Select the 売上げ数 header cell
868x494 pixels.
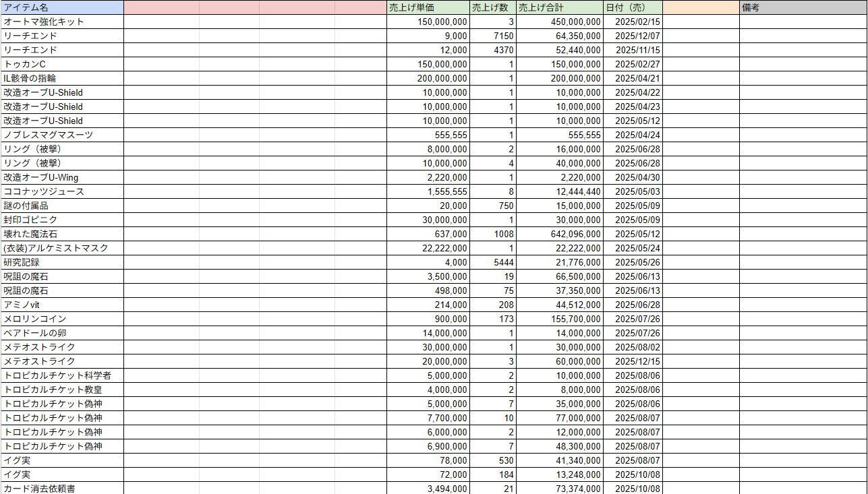[x=492, y=7]
